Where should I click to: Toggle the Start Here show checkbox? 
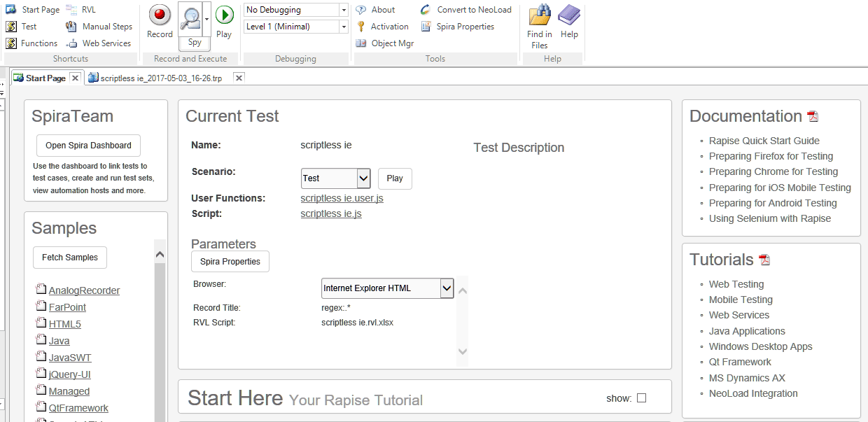641,398
